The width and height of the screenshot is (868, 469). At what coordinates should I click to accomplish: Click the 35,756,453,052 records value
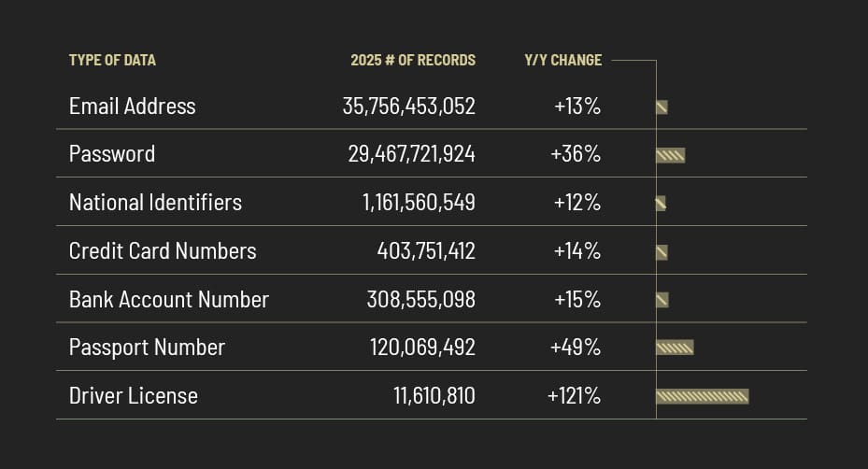408,106
